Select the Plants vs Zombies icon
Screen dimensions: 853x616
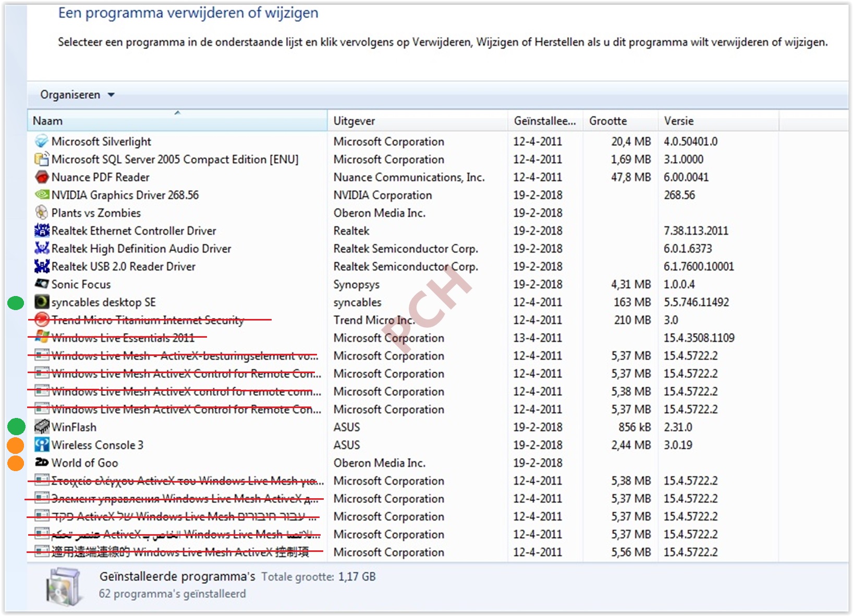point(42,213)
